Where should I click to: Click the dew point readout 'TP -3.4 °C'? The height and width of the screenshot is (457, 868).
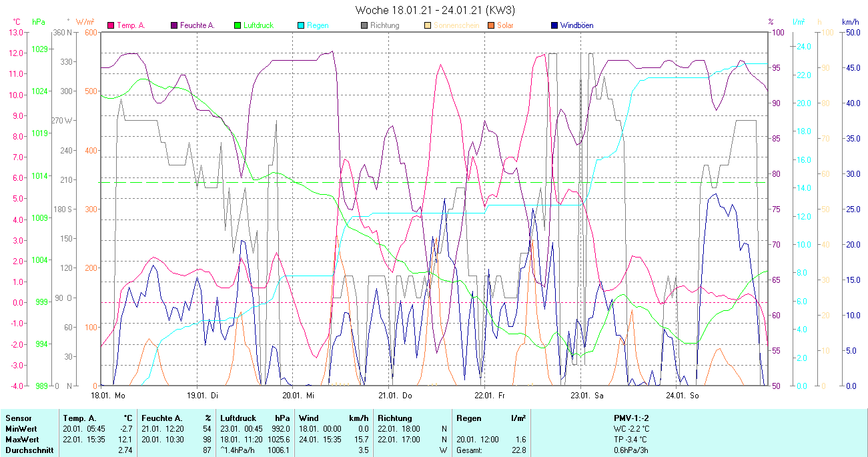click(631, 440)
